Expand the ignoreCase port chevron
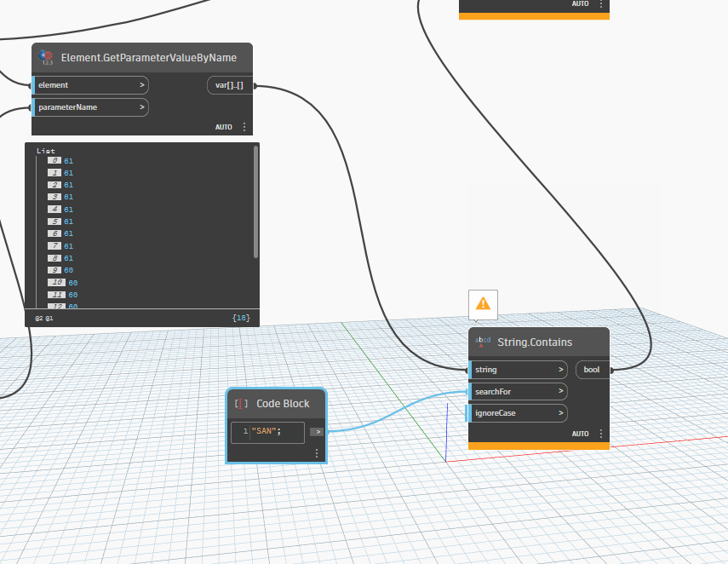728x564 pixels. point(561,413)
